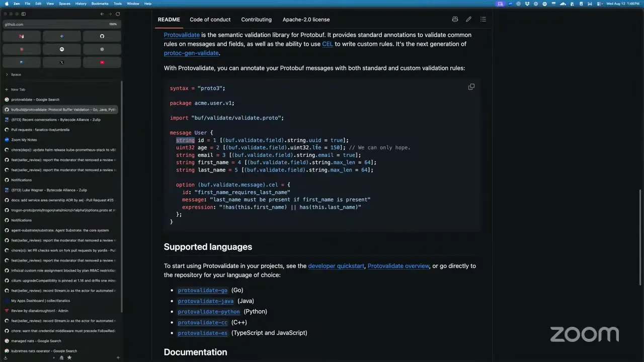The height and width of the screenshot is (362, 644).
Task: Open the protovalidate-python repository link
Action: point(209,311)
